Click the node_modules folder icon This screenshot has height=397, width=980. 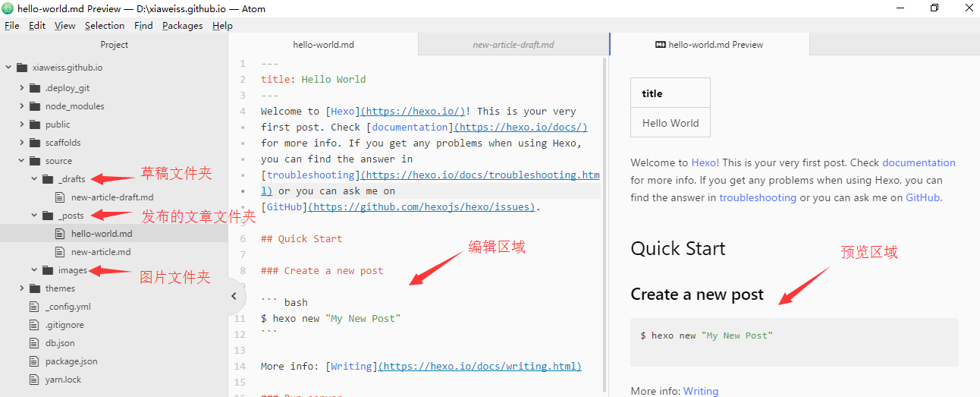[x=35, y=106]
